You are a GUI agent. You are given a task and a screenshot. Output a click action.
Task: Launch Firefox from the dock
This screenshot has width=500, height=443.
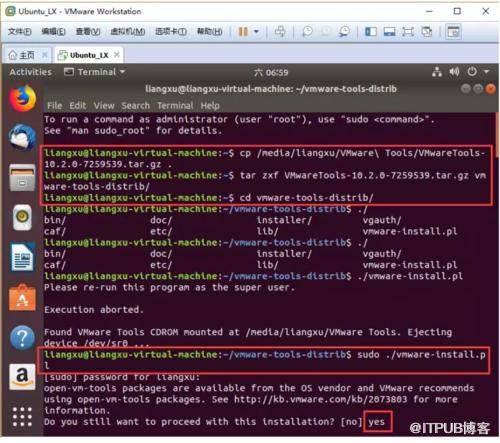click(x=22, y=99)
